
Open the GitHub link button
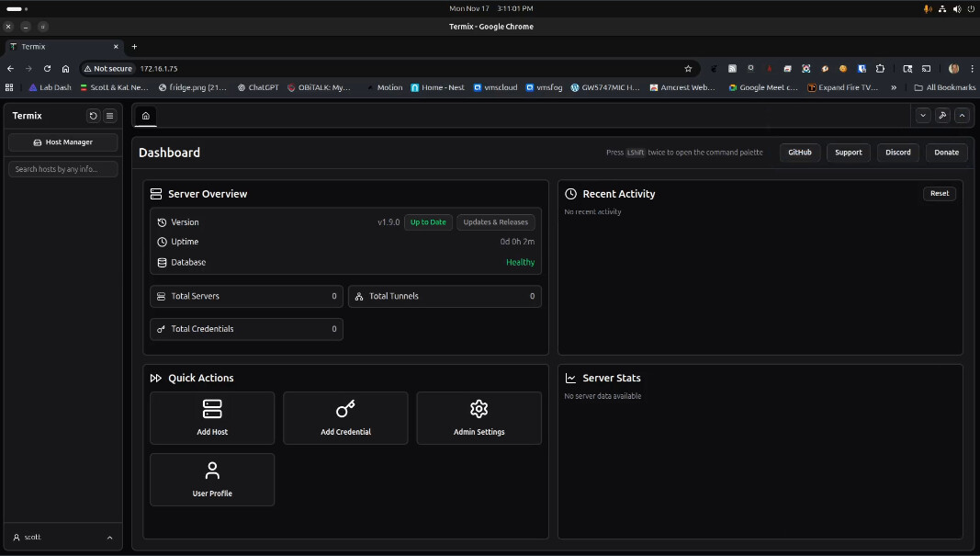tap(799, 153)
